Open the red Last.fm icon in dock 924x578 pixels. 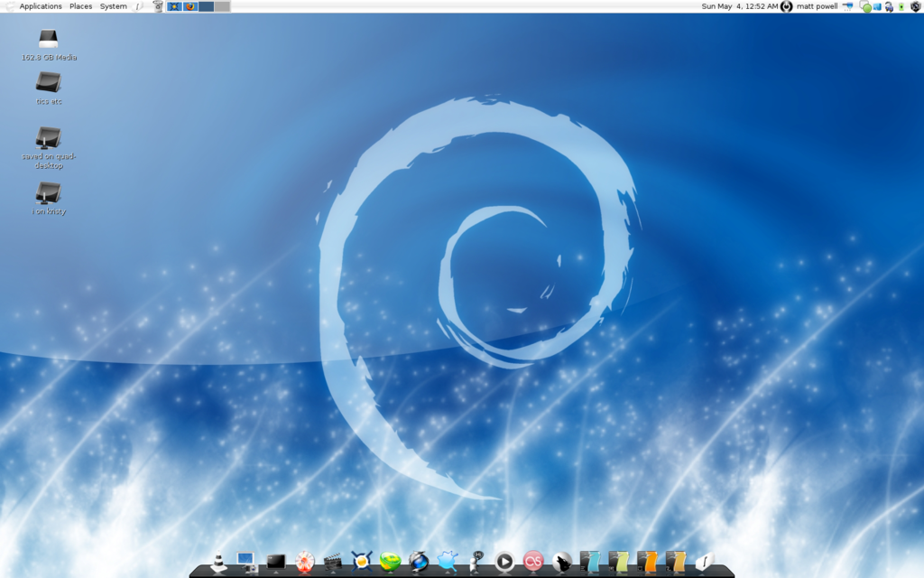click(533, 561)
